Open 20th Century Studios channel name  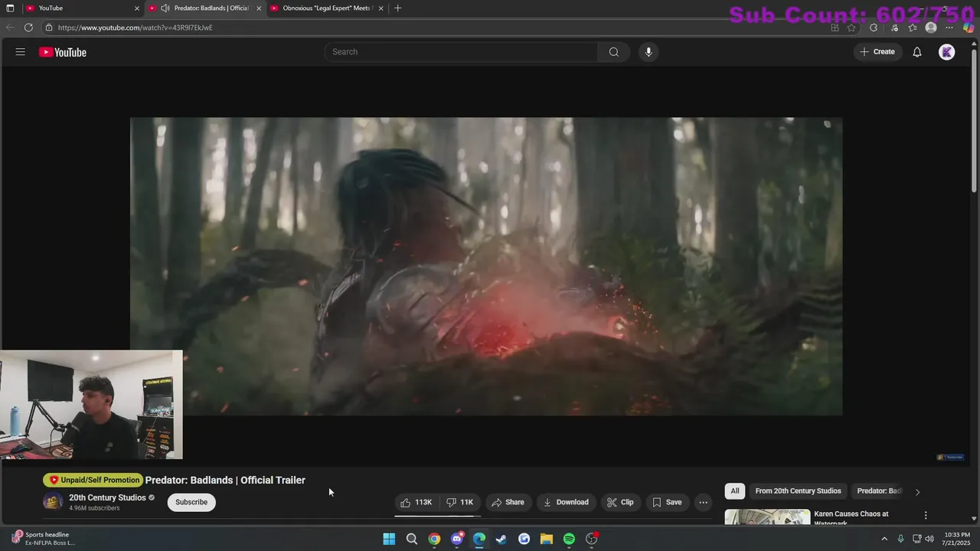pyautogui.click(x=107, y=497)
